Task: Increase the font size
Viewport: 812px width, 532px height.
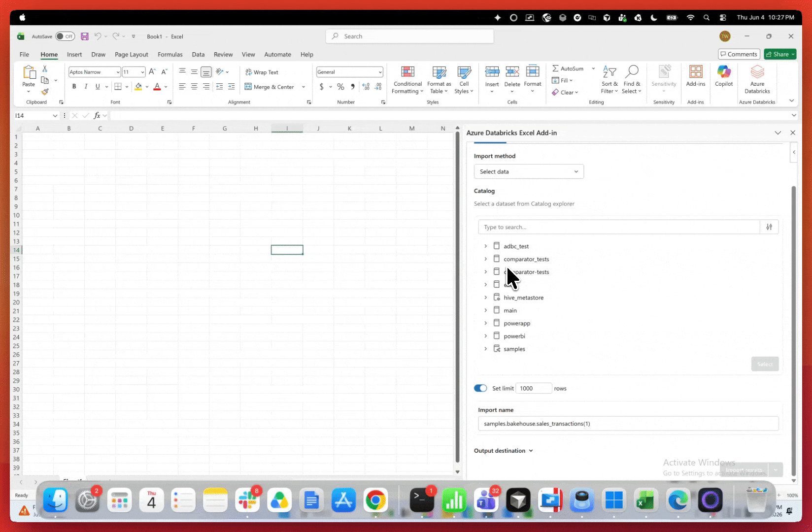Action: click(x=152, y=72)
